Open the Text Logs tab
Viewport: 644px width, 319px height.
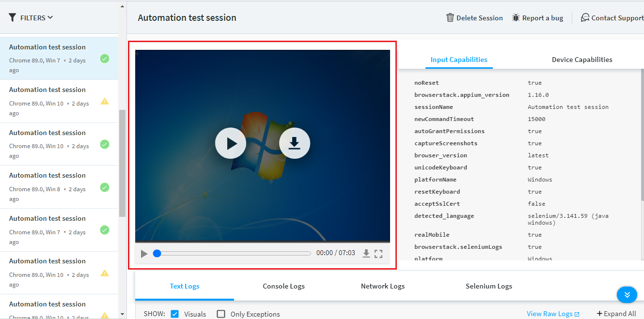(185, 286)
